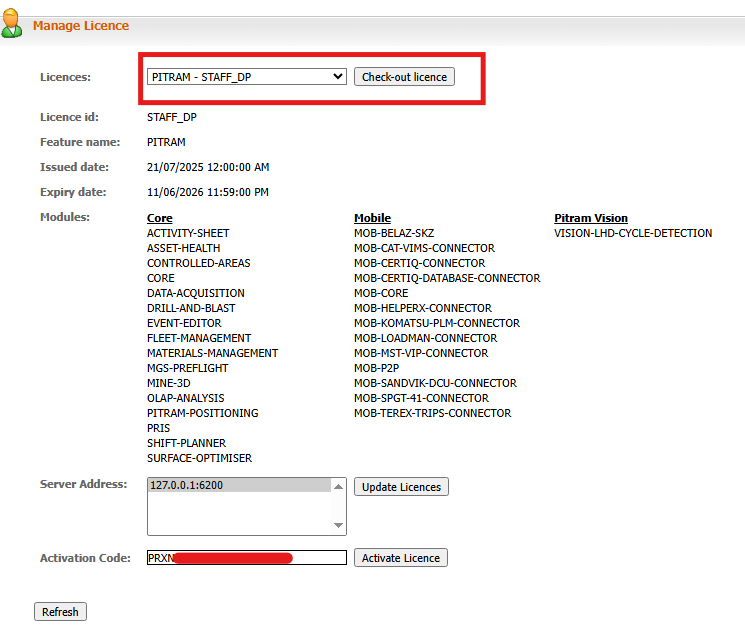Open the Licences dropdown showing PITRAM - STAFF_DP
This screenshot has width=745, height=632.
(x=246, y=77)
